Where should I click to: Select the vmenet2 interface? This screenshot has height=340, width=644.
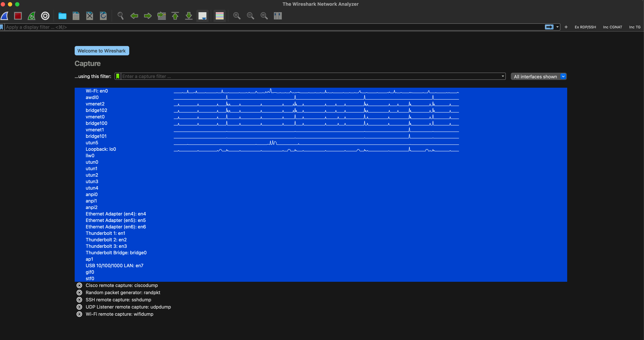coord(321,104)
